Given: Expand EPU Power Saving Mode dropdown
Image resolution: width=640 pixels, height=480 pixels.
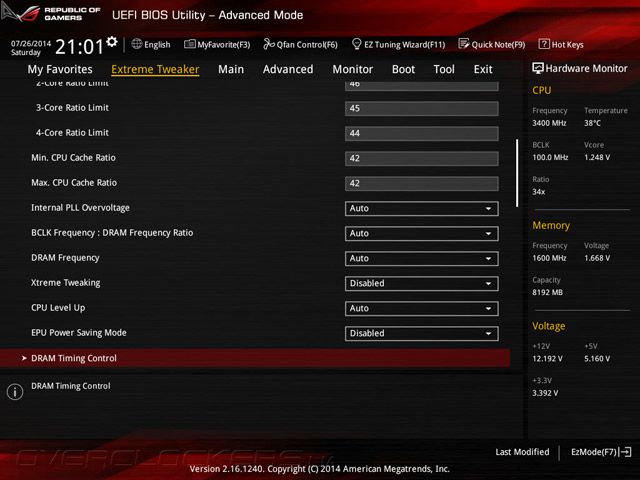Looking at the screenshot, I should 421,333.
